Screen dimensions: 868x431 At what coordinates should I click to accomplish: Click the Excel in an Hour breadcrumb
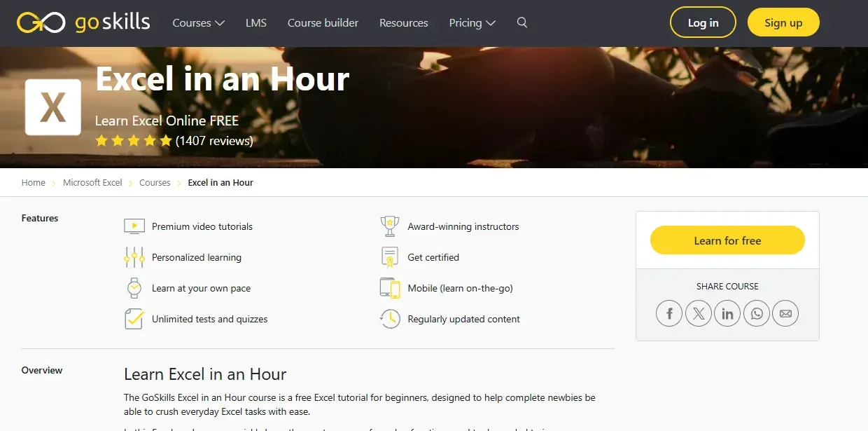[x=220, y=182]
